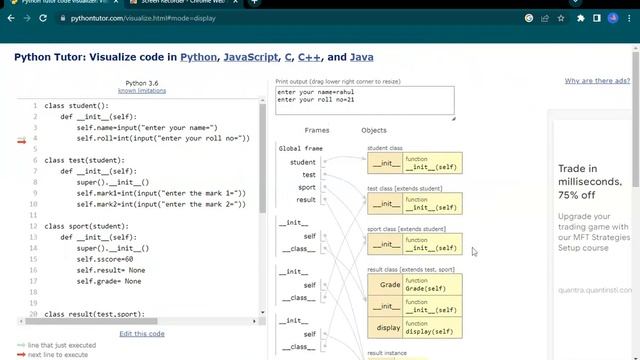Click the 'student class' object label
The width and height of the screenshot is (640, 360).
pos(385,148)
